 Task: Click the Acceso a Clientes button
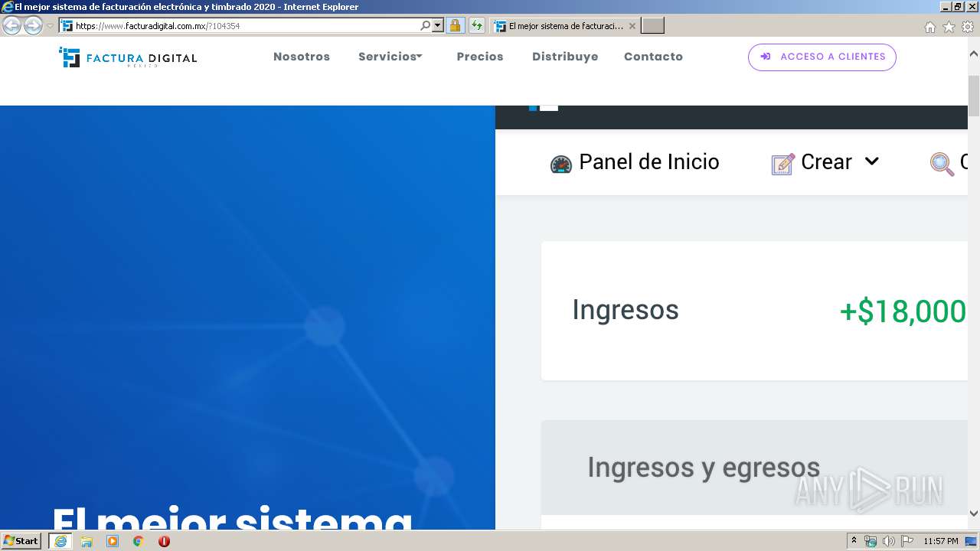pyautogui.click(x=822, y=57)
